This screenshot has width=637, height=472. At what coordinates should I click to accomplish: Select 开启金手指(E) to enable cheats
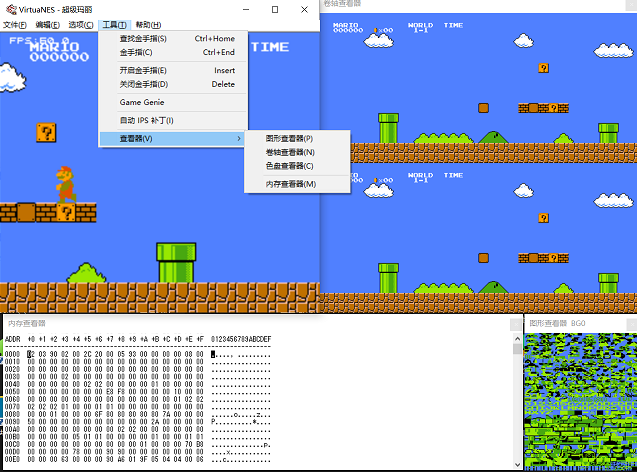tap(173, 70)
